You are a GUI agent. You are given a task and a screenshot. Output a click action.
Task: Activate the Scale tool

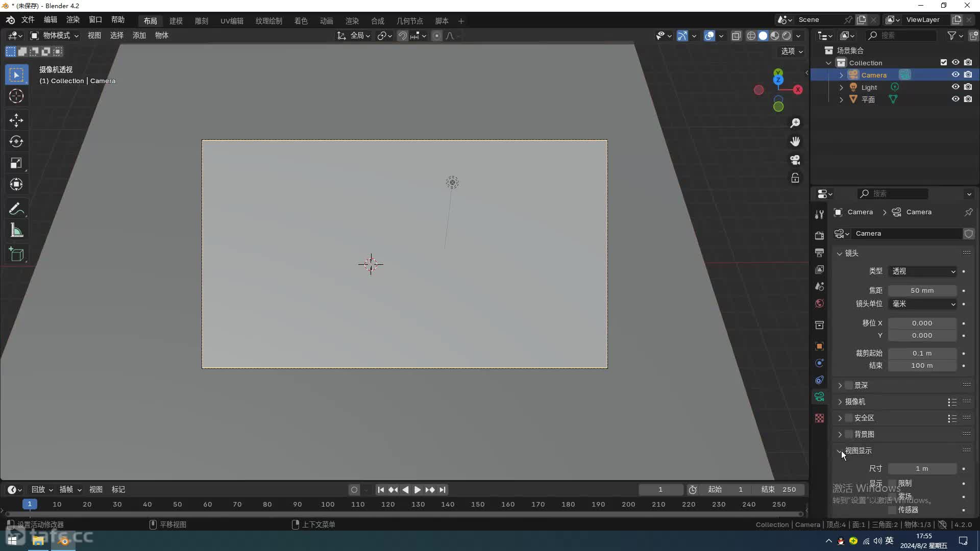point(16,163)
